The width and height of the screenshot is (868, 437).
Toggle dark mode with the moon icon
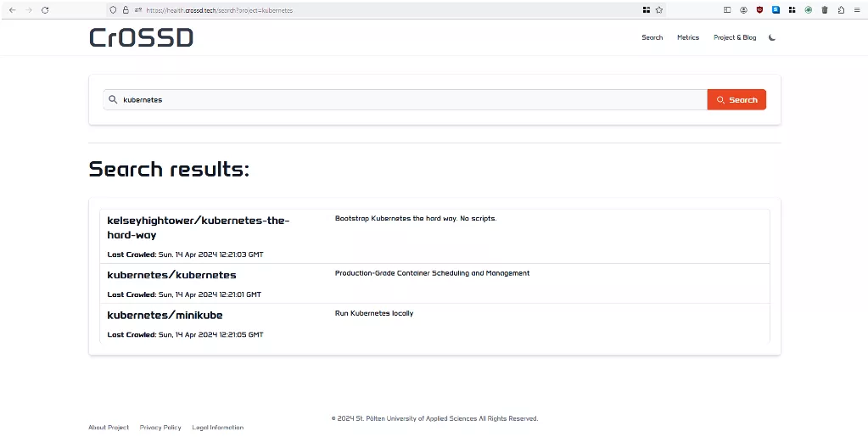click(772, 37)
